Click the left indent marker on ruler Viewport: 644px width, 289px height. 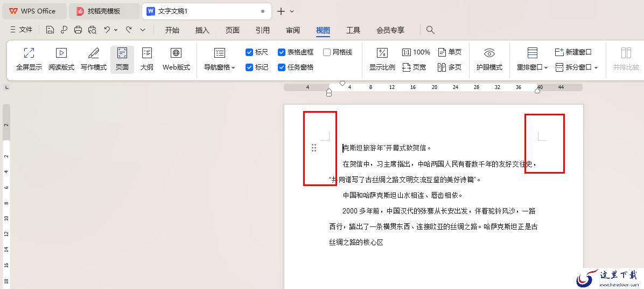(x=329, y=92)
